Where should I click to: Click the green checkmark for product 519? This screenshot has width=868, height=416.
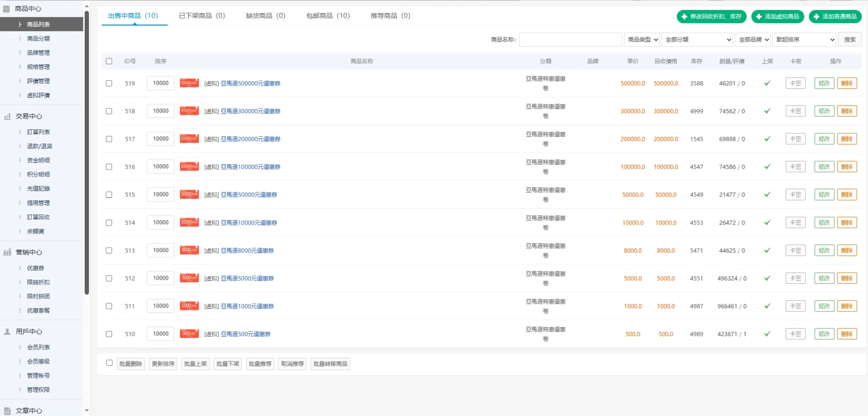pos(767,83)
